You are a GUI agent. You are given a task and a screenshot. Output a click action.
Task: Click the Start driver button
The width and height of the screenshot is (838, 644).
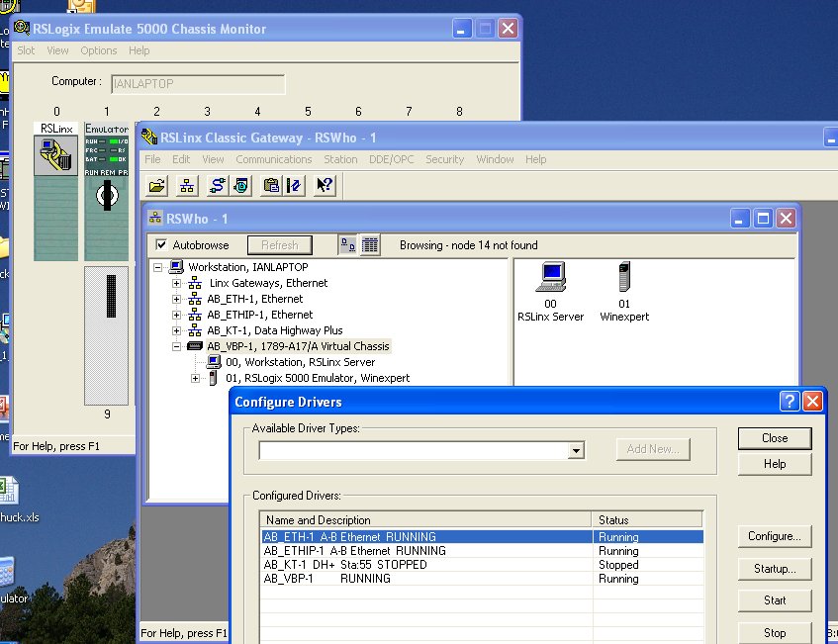point(775,600)
